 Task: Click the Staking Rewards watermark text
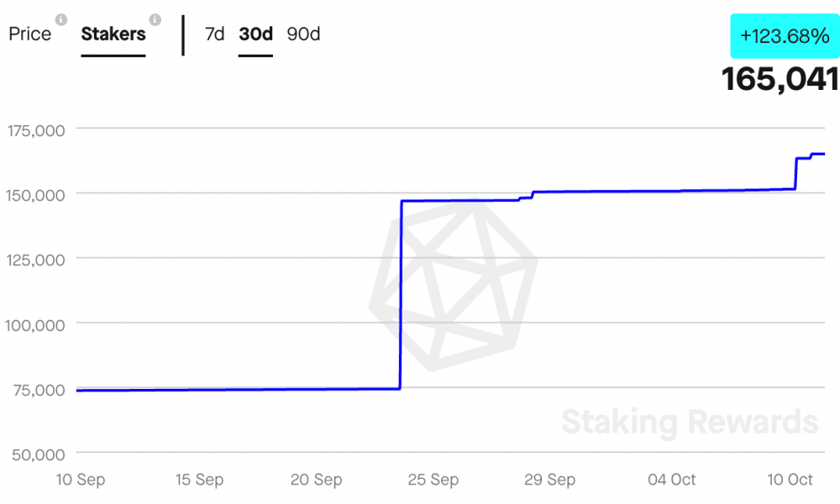click(690, 422)
